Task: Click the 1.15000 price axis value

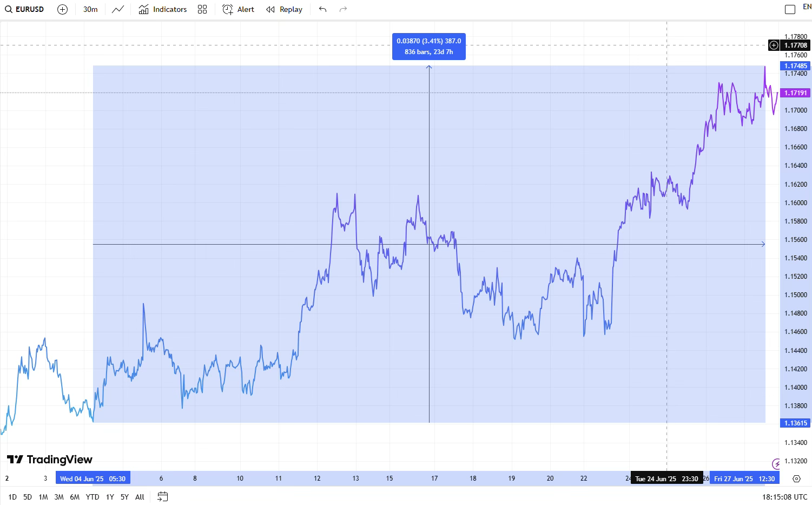Action: coord(796,295)
